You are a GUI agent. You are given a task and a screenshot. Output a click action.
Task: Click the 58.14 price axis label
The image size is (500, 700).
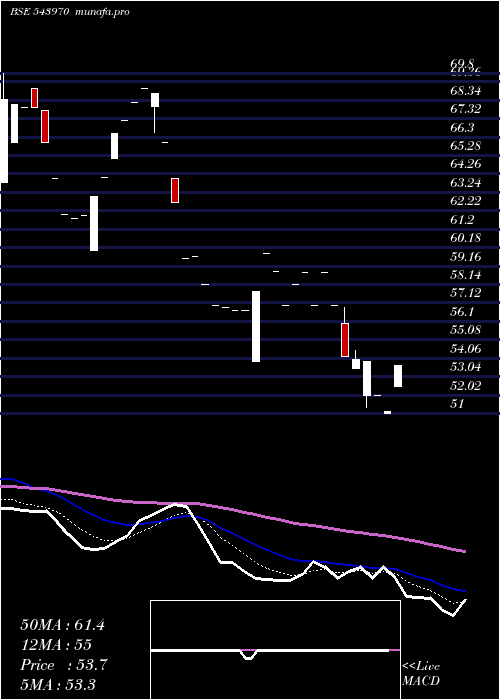(465, 275)
